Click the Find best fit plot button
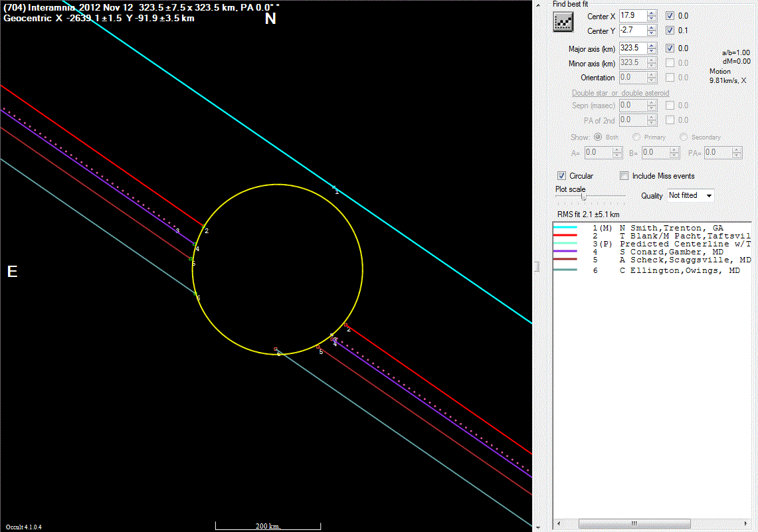The image size is (758, 532). click(x=564, y=22)
